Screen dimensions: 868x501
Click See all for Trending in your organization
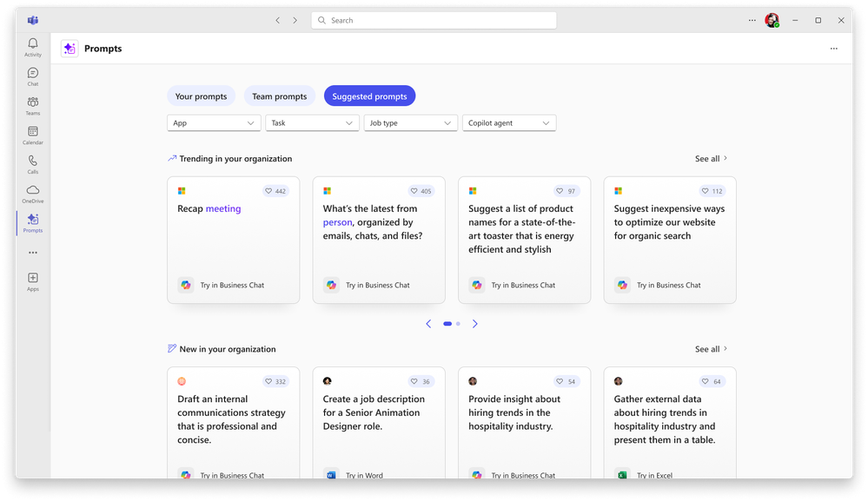click(x=712, y=159)
